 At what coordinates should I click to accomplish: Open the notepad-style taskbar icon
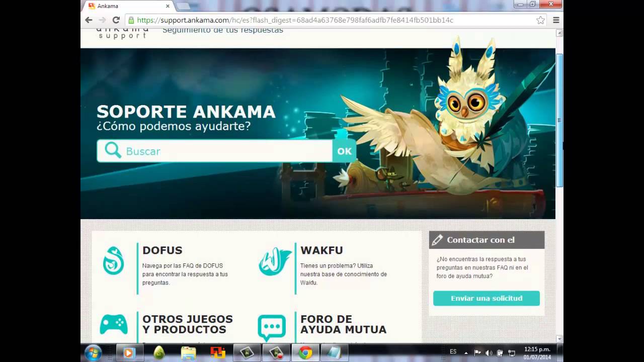coord(334,353)
